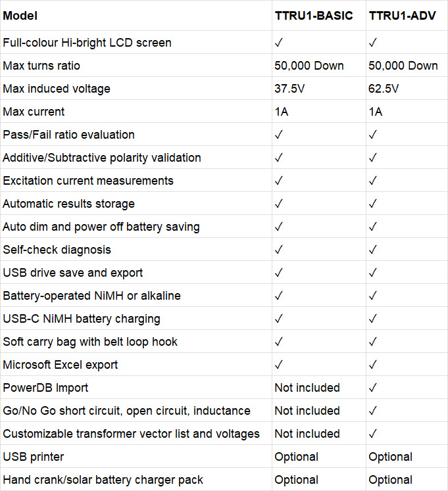
Task: Click BASIC "Optional" in the USB printer row
Action: pyautogui.click(x=297, y=457)
